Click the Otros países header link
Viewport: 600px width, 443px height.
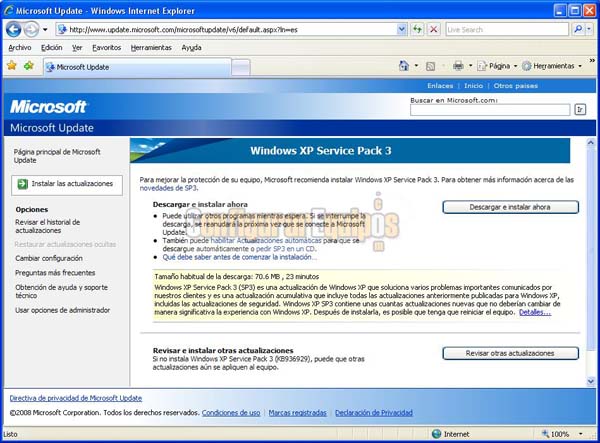pos(515,86)
